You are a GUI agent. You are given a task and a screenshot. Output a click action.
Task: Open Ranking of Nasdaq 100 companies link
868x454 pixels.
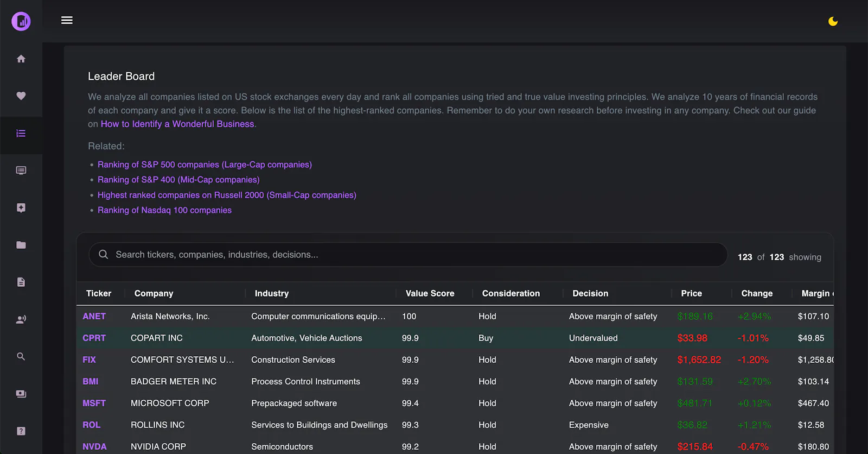pos(164,210)
